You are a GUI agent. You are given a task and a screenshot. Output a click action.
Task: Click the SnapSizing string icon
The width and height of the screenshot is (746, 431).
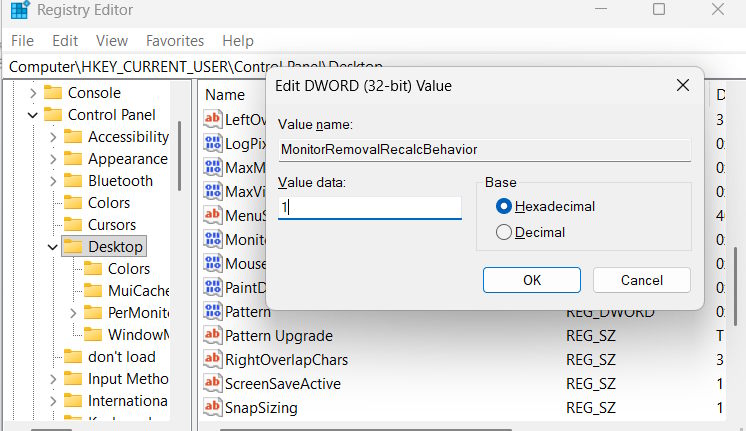pyautogui.click(x=213, y=407)
